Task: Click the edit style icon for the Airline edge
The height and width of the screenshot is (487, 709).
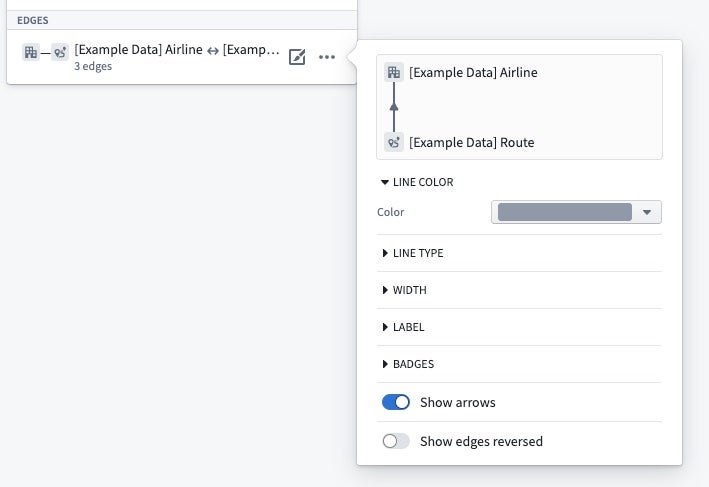Action: click(x=297, y=57)
